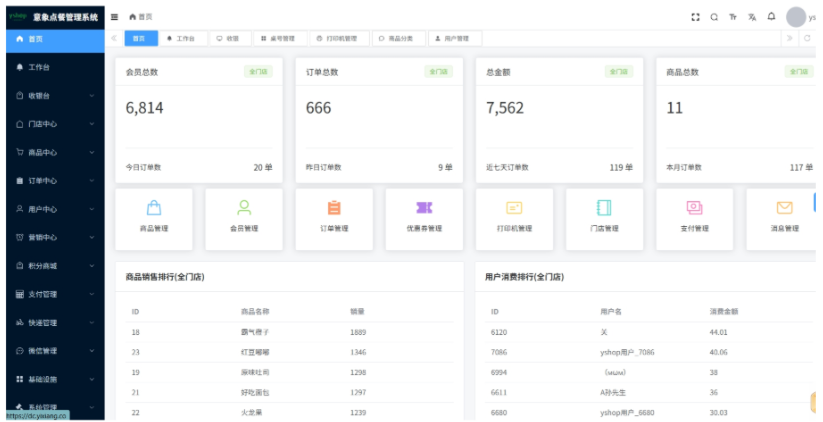Enter fullscreen mode via header icon

tap(696, 17)
